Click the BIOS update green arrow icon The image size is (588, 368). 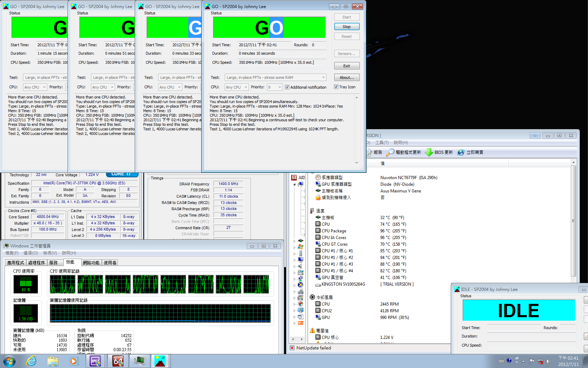pos(429,152)
